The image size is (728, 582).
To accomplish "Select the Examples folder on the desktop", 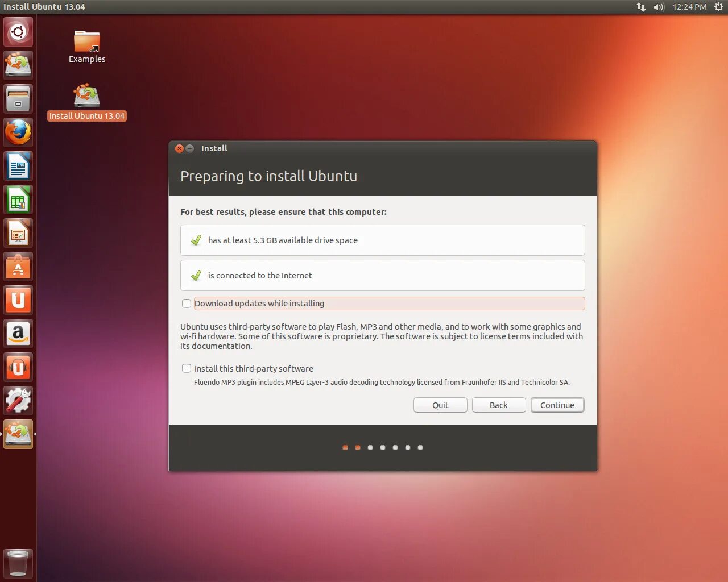I will coord(87,47).
